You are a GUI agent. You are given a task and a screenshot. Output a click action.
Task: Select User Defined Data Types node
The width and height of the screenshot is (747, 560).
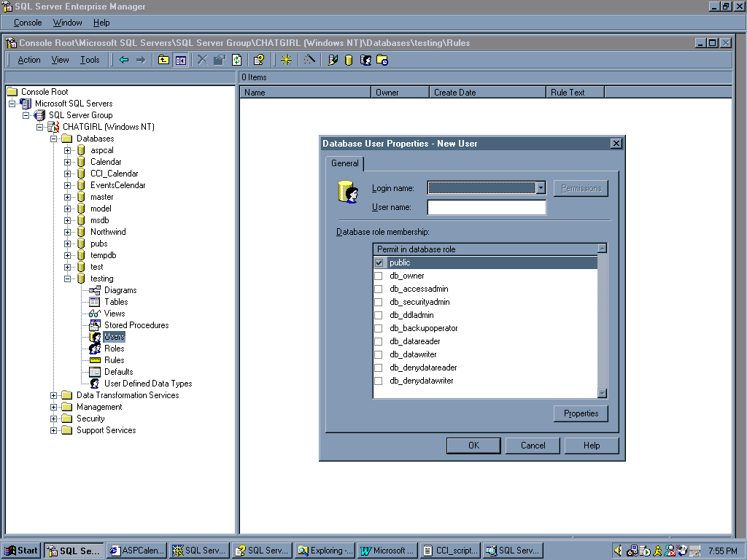pyautogui.click(x=147, y=384)
